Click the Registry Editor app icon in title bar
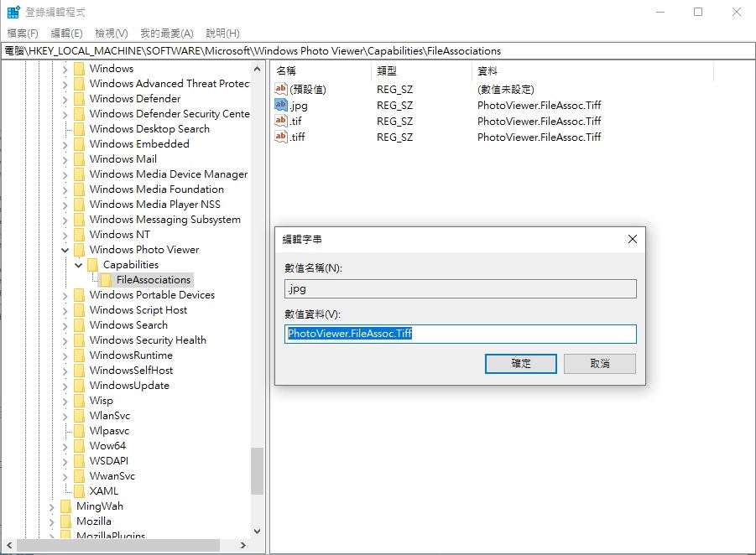 pyautogui.click(x=13, y=12)
